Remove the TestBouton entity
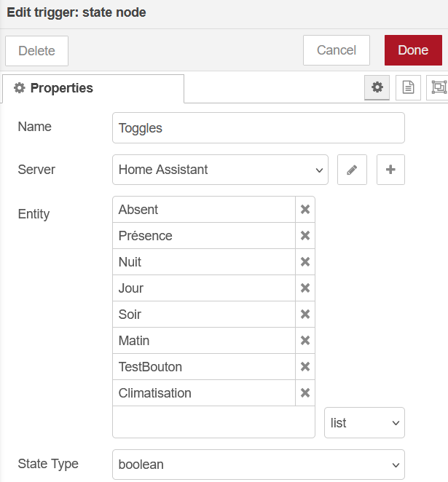448x482 pixels. (x=305, y=367)
